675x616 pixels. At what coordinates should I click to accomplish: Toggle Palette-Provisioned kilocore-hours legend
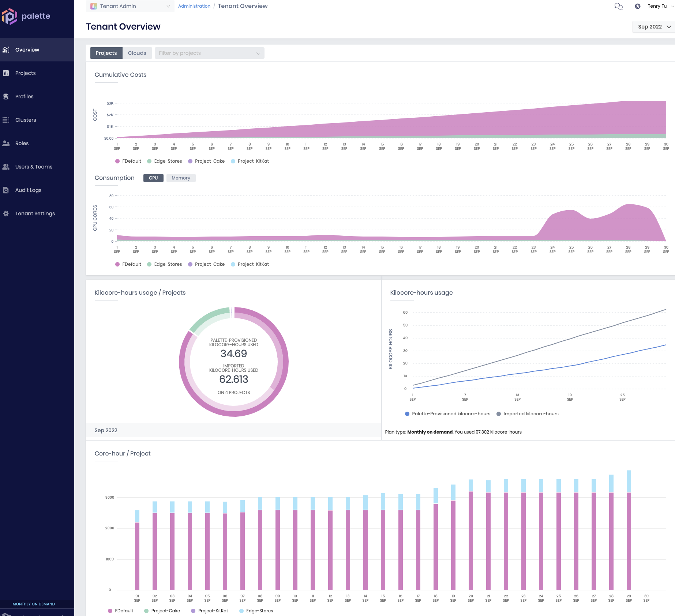click(x=447, y=414)
